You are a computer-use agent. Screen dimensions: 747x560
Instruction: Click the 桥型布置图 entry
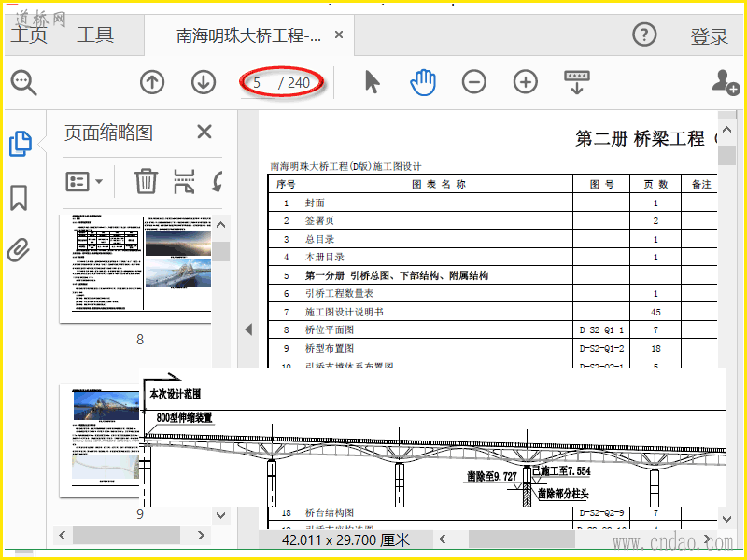click(x=330, y=348)
